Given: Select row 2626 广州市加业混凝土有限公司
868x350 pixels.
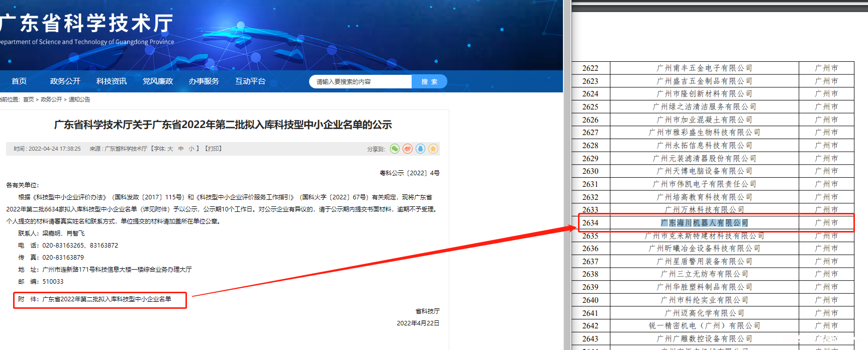Looking at the screenshot, I should (713, 120).
